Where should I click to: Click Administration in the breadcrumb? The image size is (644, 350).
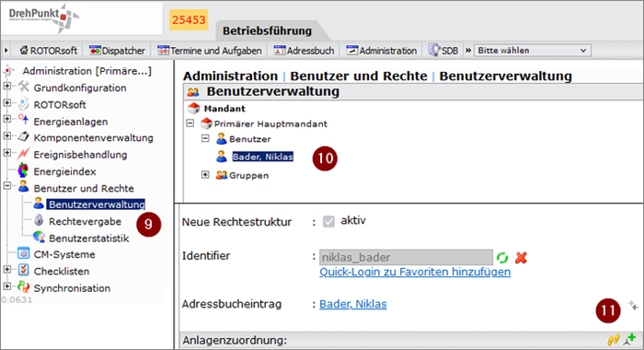230,76
